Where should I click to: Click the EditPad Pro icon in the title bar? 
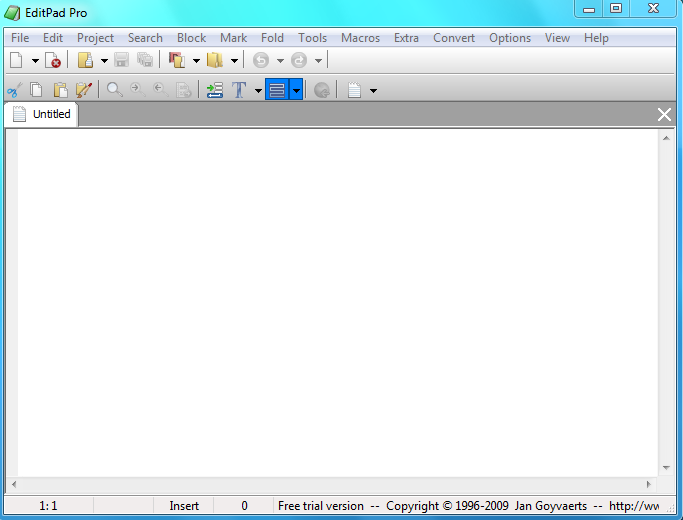[x=12, y=13]
